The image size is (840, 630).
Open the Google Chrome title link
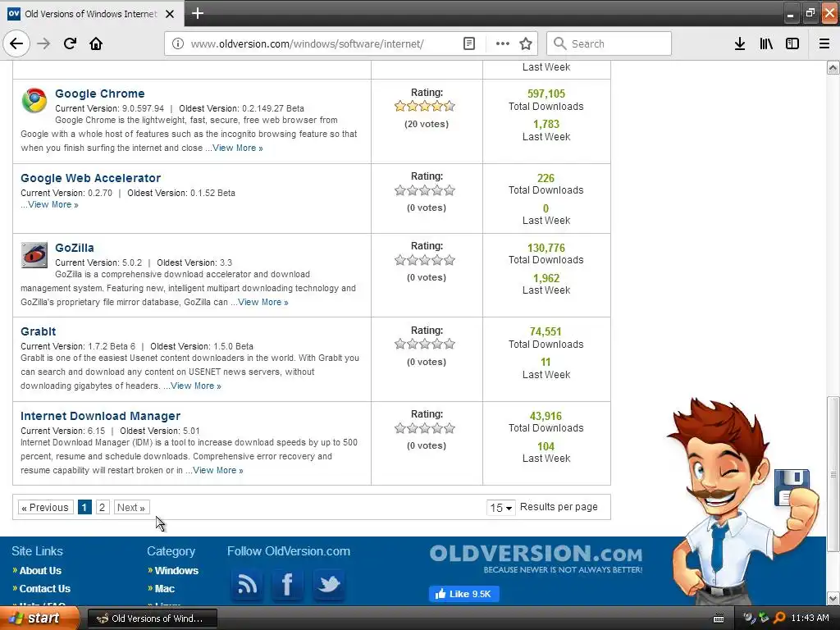99,94
